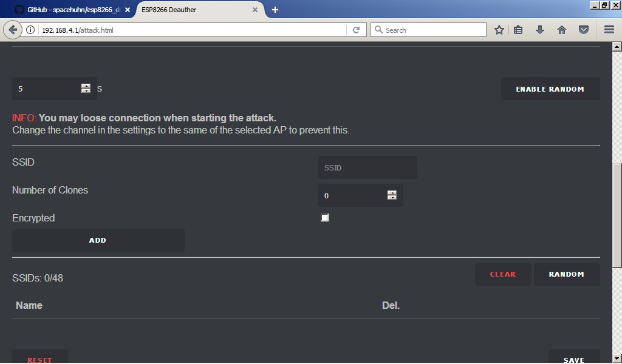
Task: Click ENABLE RANDOM button
Action: (x=550, y=89)
